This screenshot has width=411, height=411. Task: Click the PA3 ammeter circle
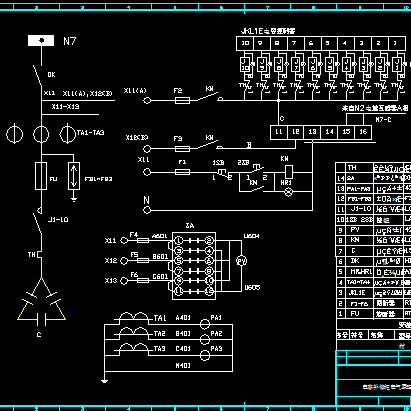pyautogui.click(x=205, y=355)
